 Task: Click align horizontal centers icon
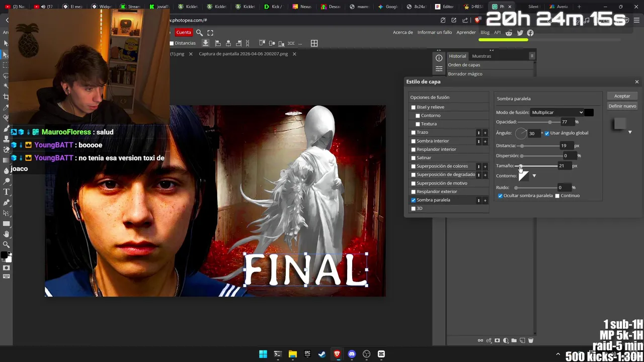click(228, 43)
